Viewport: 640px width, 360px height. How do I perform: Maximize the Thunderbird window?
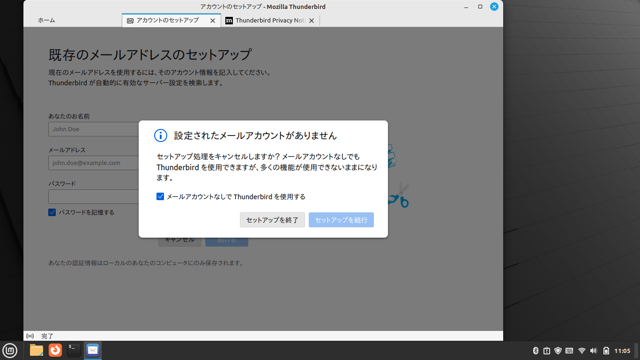tap(480, 7)
